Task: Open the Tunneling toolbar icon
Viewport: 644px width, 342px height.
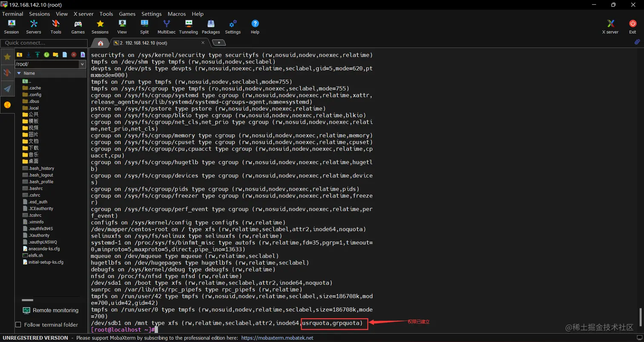Action: 189,27
